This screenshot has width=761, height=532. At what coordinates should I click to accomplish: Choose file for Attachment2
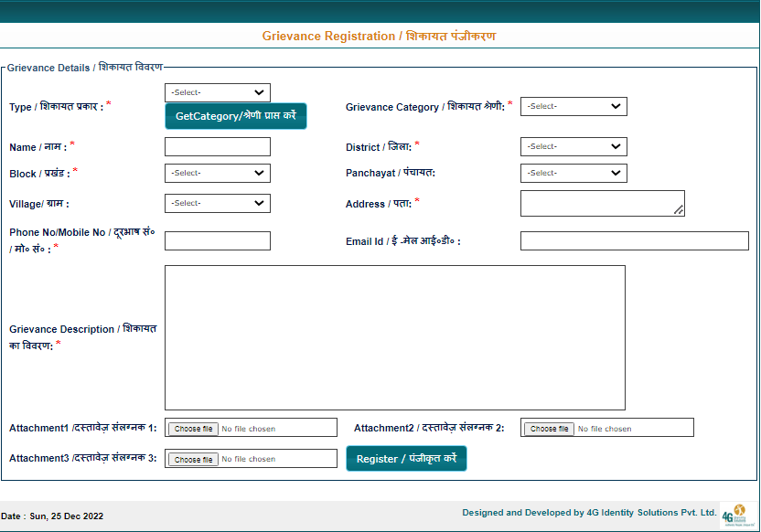(549, 429)
